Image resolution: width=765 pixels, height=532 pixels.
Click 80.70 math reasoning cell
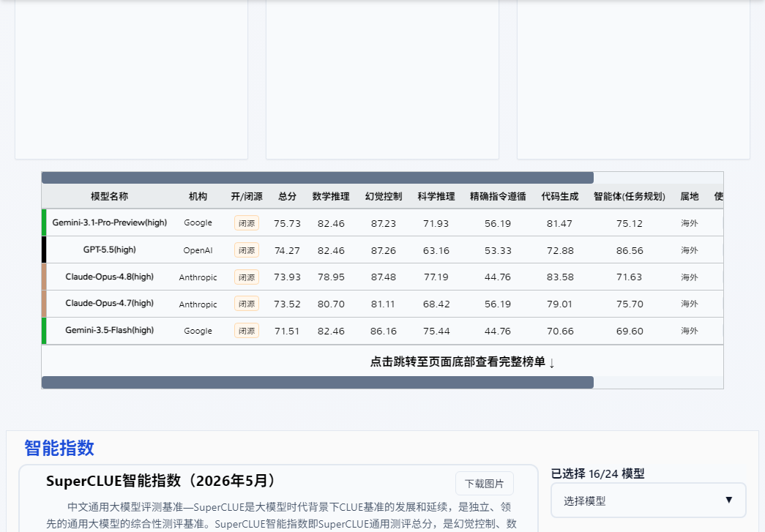point(332,304)
